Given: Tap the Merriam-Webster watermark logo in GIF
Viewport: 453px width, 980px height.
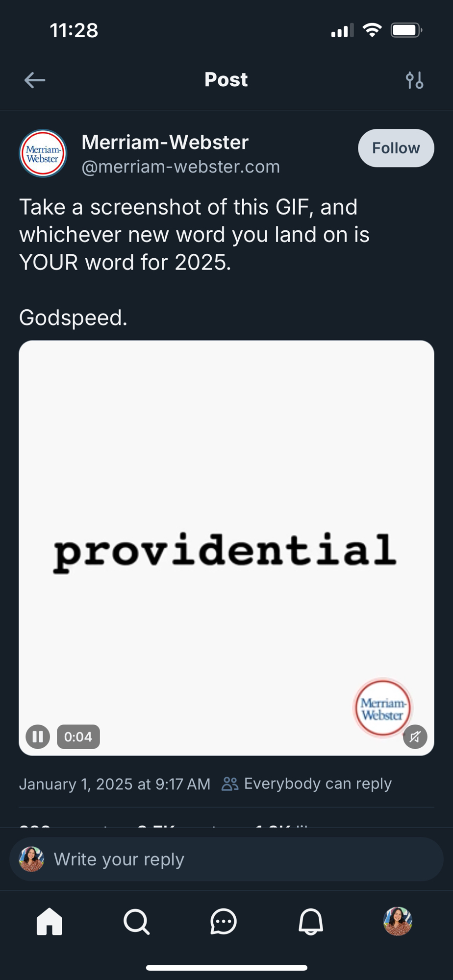Looking at the screenshot, I should tap(383, 708).
